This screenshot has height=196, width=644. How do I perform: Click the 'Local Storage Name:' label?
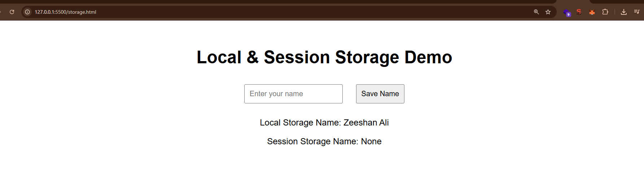pos(300,123)
